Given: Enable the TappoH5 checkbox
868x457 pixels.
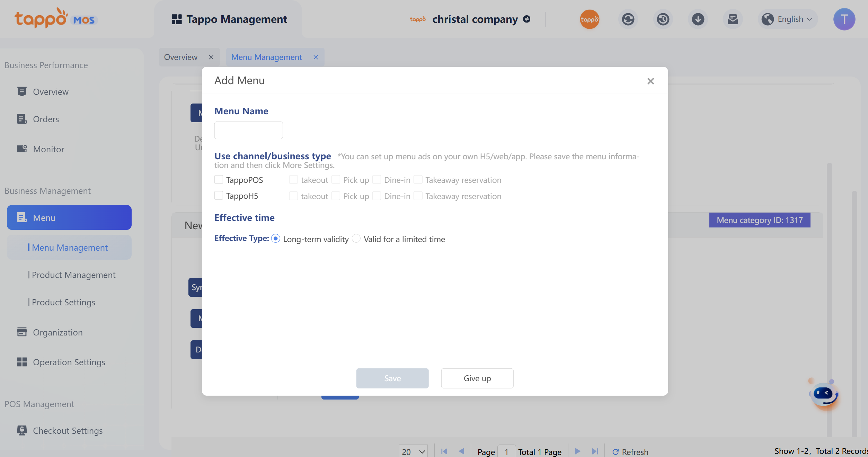Looking at the screenshot, I should [219, 196].
